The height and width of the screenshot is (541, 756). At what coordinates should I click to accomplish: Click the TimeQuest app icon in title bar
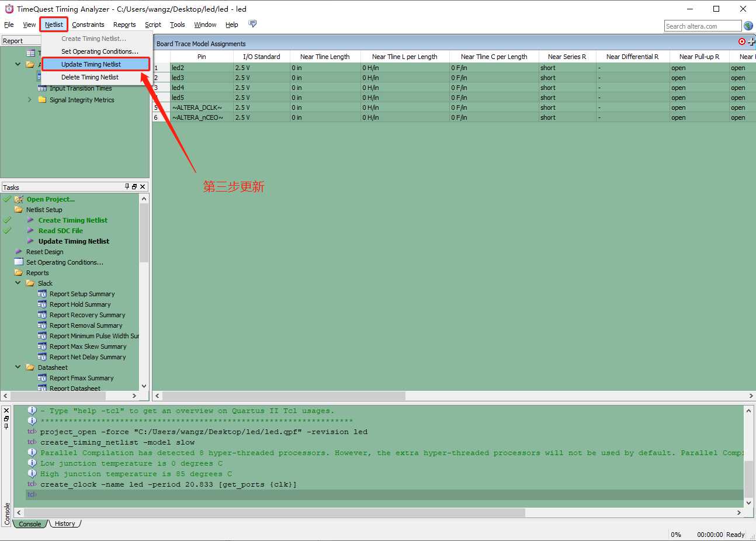tap(9, 9)
